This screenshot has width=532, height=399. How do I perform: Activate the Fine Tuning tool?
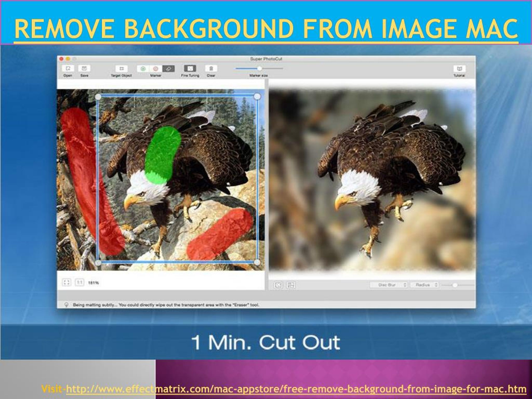click(190, 69)
